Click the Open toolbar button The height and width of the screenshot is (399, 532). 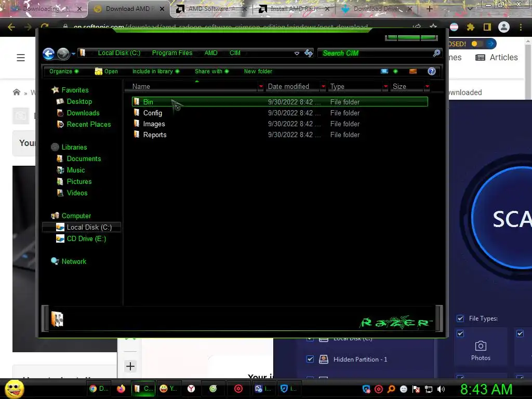point(107,71)
